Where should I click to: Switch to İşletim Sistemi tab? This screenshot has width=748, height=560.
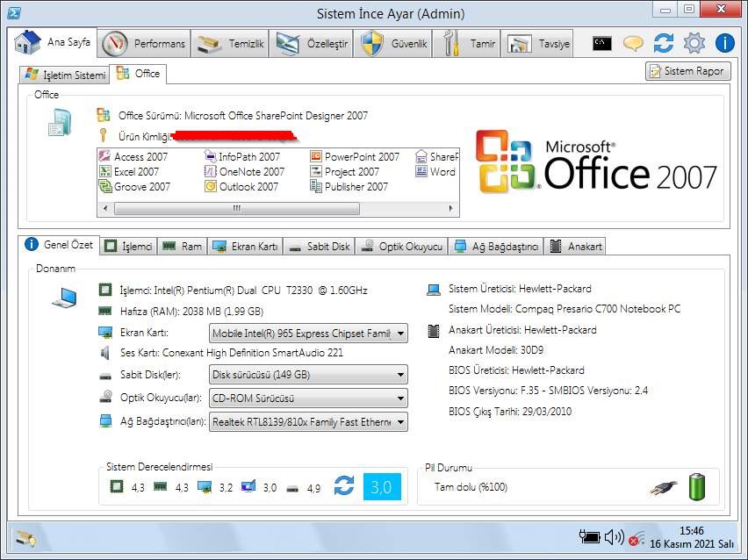pos(65,75)
